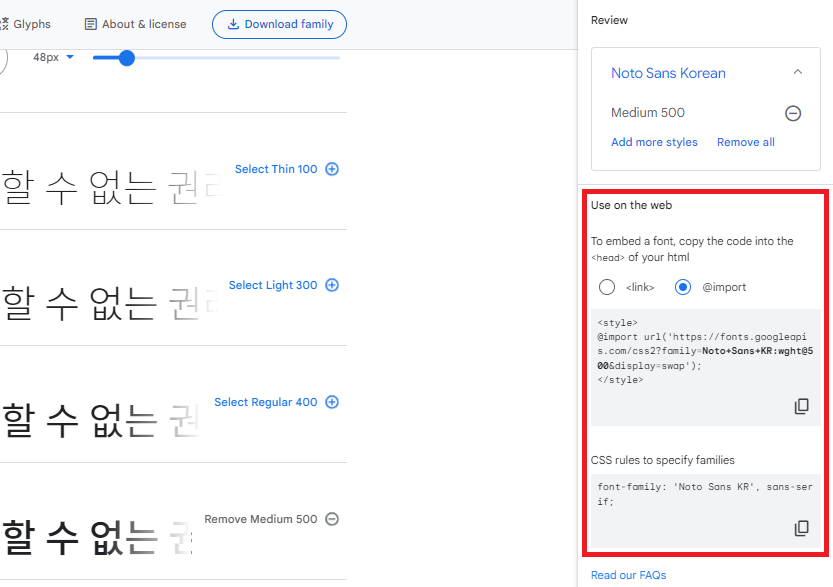Click Add more styles
Viewport: 833px width, 587px height.
coord(654,142)
